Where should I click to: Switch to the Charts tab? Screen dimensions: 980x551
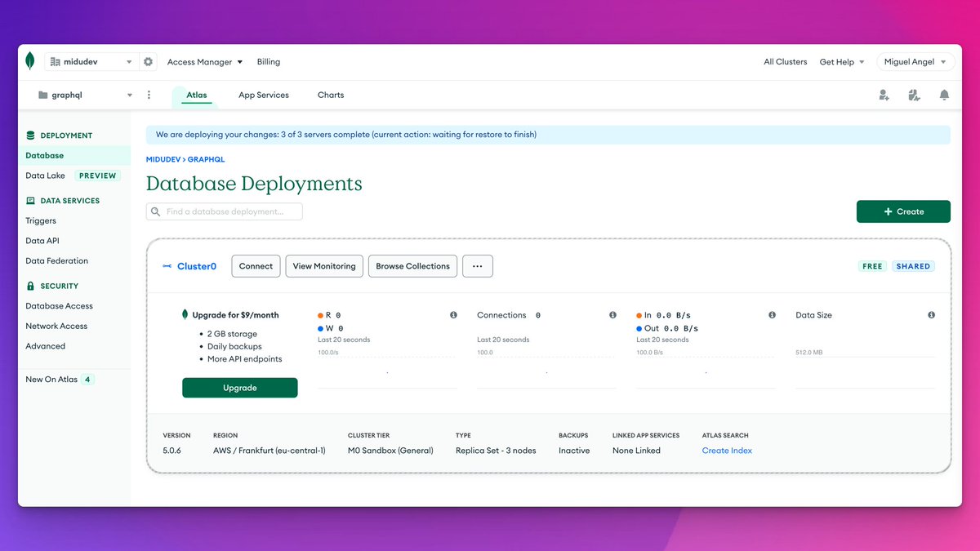[x=331, y=95]
